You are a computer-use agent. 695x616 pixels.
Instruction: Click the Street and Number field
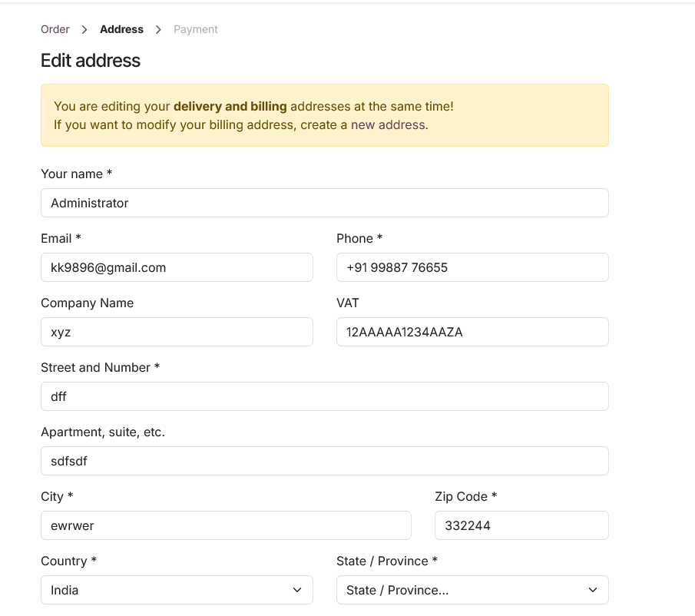pos(324,396)
